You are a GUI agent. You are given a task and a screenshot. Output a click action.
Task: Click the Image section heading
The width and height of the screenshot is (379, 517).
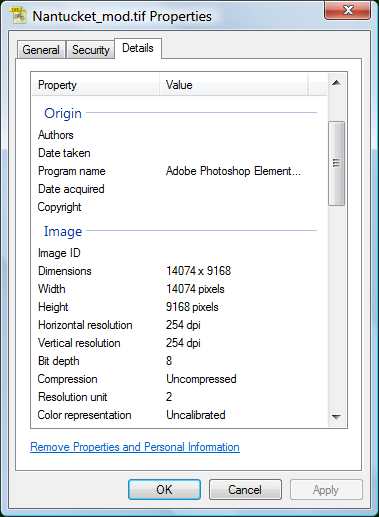(63, 232)
